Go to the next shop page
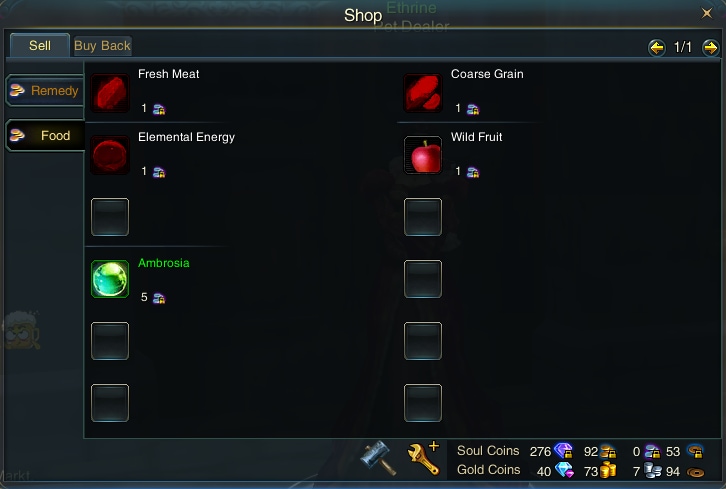The width and height of the screenshot is (726, 489). click(710, 47)
